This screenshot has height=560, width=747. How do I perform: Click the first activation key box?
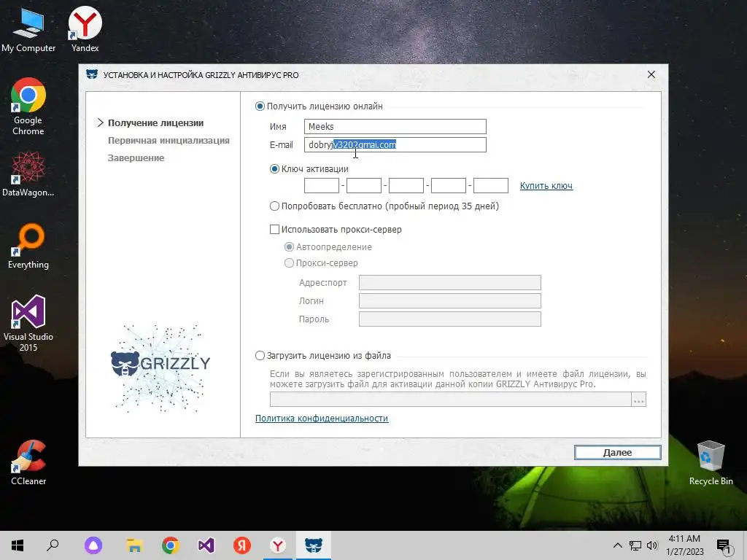pyautogui.click(x=322, y=186)
